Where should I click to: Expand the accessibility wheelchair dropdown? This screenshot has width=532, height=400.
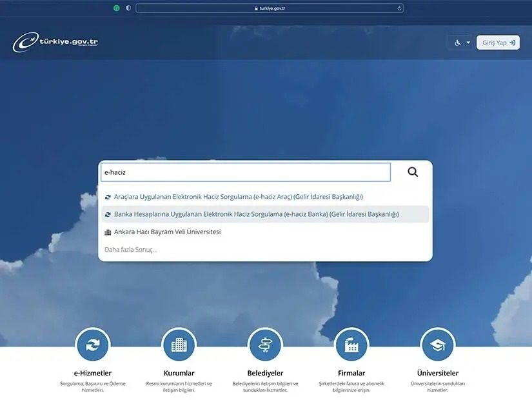click(462, 43)
